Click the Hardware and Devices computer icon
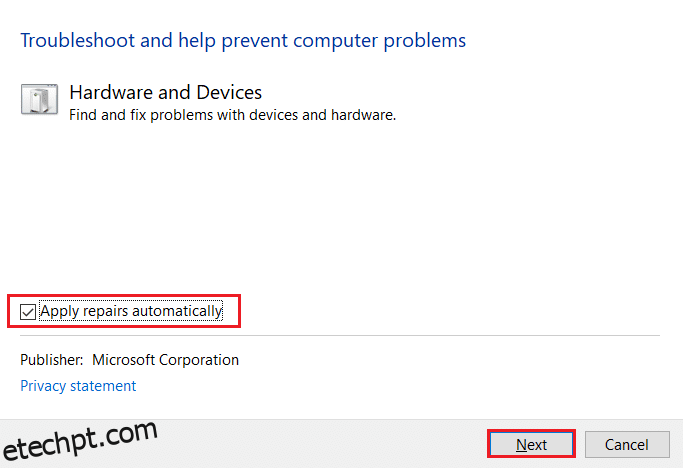The height and width of the screenshot is (468, 683). pos(39,99)
